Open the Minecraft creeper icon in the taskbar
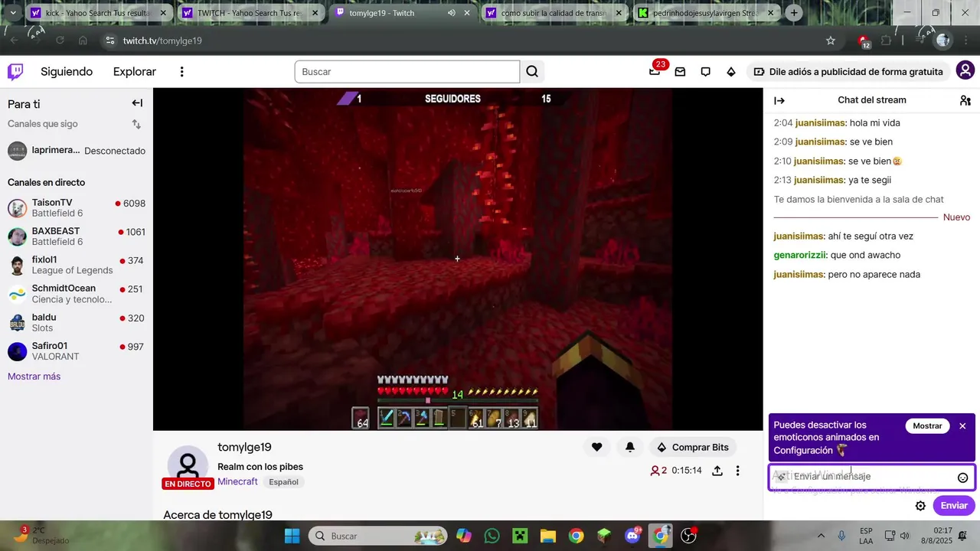This screenshot has width=980, height=551. 520,536
